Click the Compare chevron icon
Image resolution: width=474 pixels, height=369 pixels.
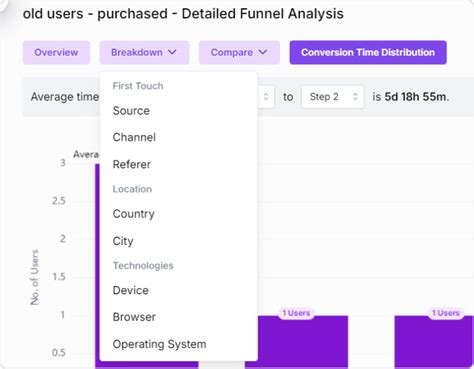pos(263,52)
